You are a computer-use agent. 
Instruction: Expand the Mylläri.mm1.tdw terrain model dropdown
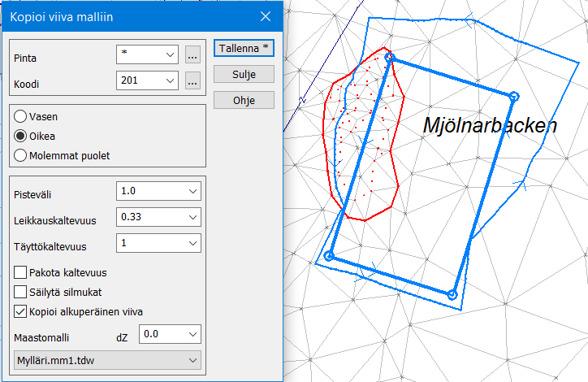point(192,359)
